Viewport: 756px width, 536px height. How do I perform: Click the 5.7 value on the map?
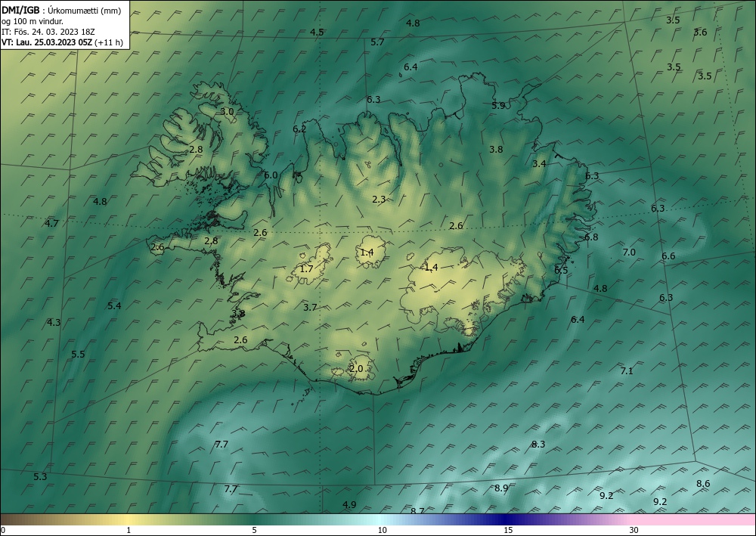tap(377, 42)
